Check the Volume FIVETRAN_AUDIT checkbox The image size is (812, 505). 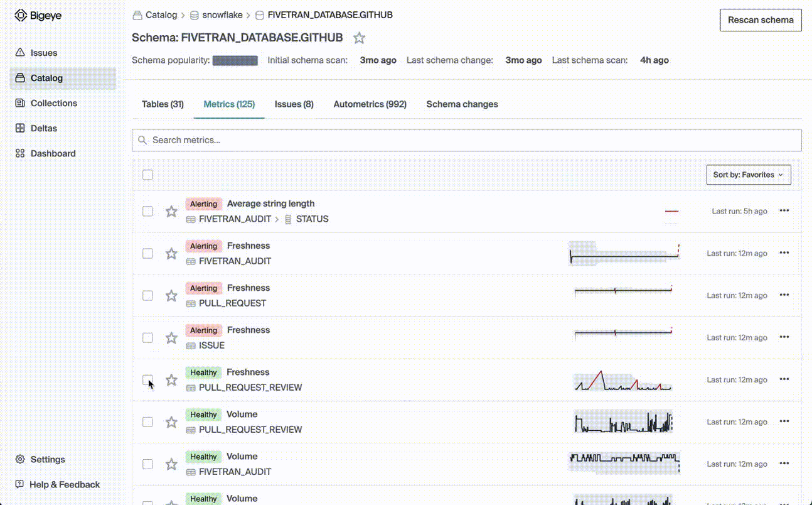[147, 464]
